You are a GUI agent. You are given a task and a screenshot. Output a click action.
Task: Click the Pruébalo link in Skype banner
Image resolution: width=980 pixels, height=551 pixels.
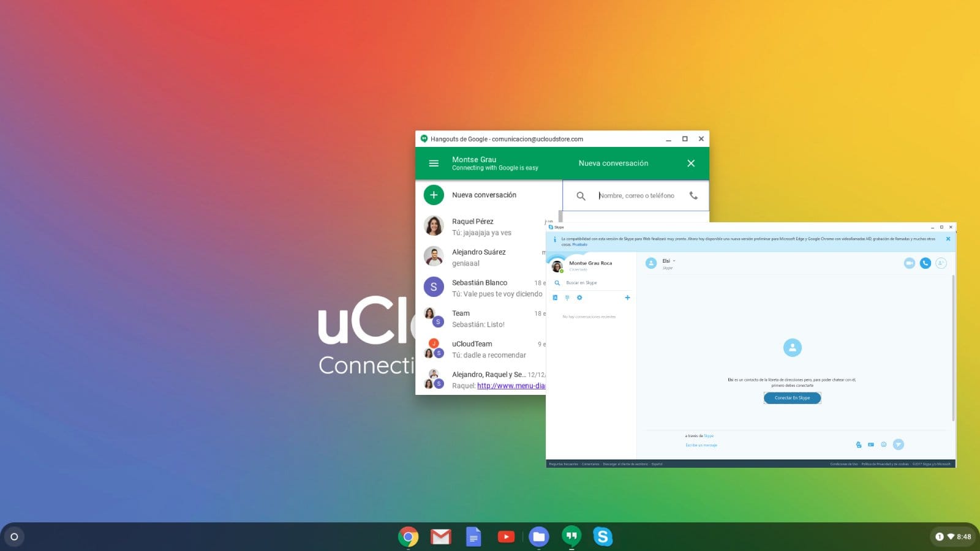(x=579, y=244)
